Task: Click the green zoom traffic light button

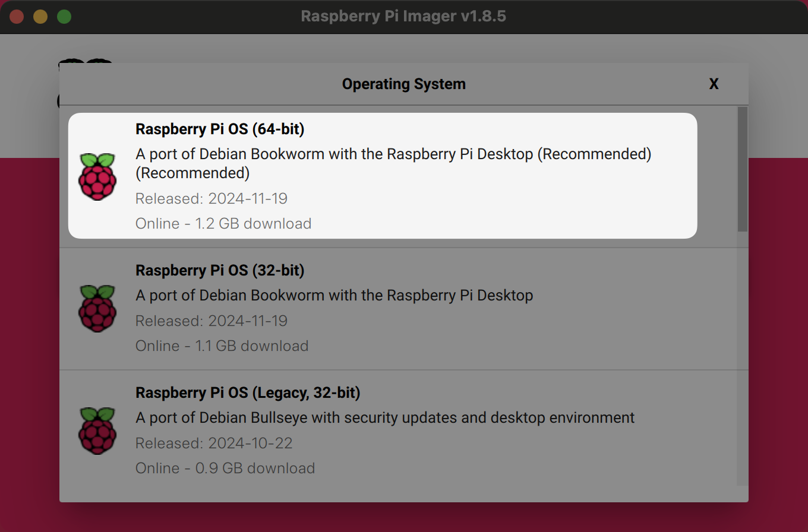Action: pyautogui.click(x=64, y=16)
